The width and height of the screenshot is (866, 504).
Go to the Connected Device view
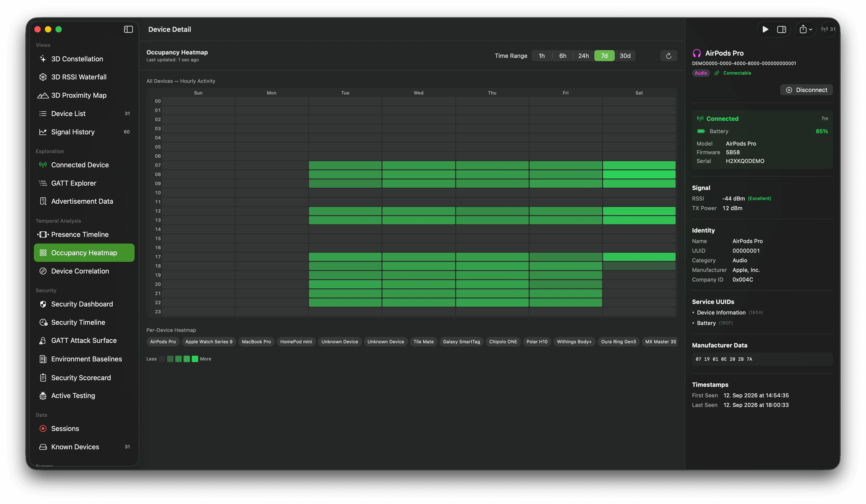coord(84,165)
